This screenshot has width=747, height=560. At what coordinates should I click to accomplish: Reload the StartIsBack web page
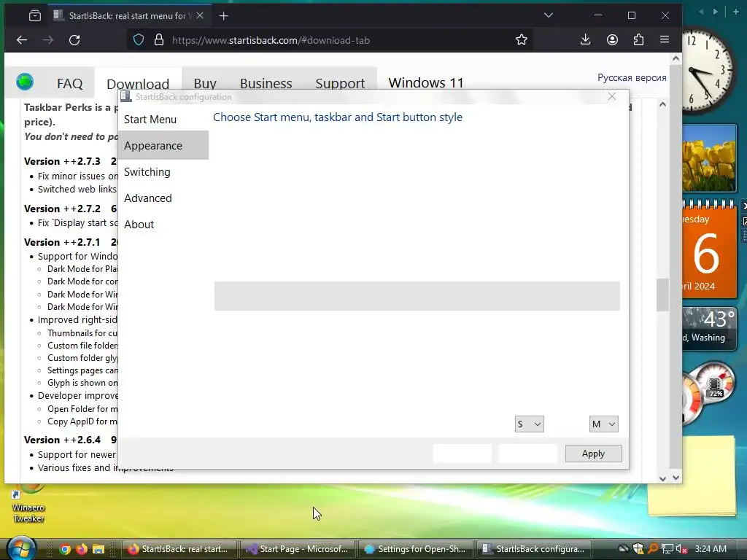[x=74, y=40]
